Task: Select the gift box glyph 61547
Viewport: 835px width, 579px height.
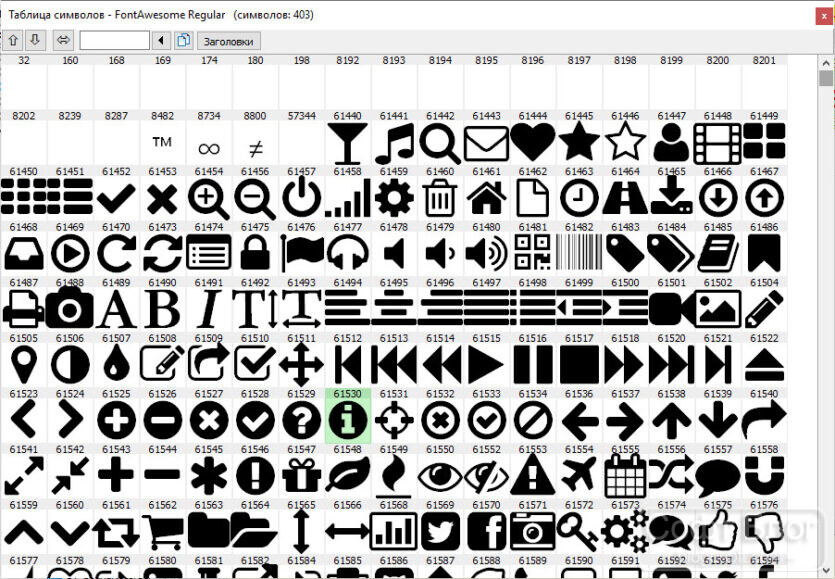Action: coord(301,476)
